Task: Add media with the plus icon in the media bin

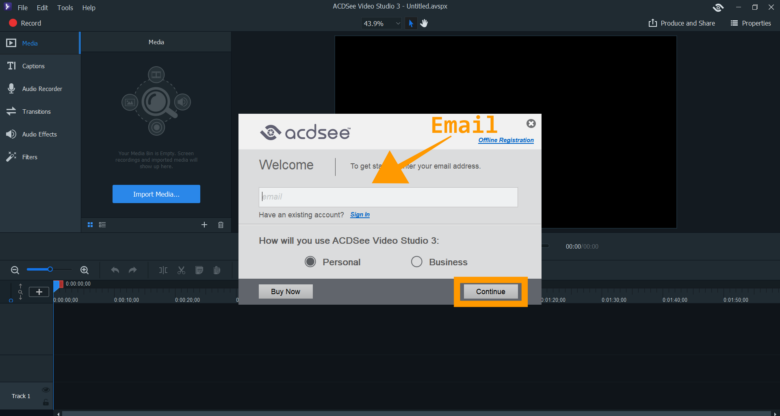Action: [x=204, y=225]
